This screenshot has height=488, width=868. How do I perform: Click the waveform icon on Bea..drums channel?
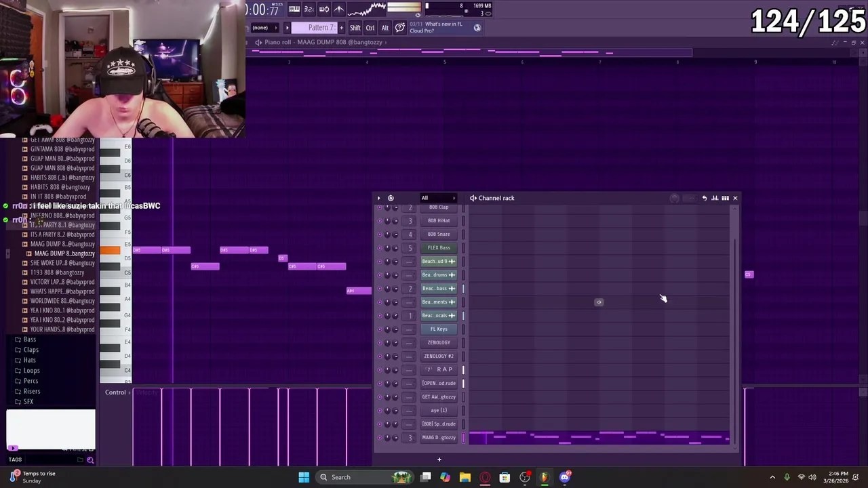click(452, 274)
